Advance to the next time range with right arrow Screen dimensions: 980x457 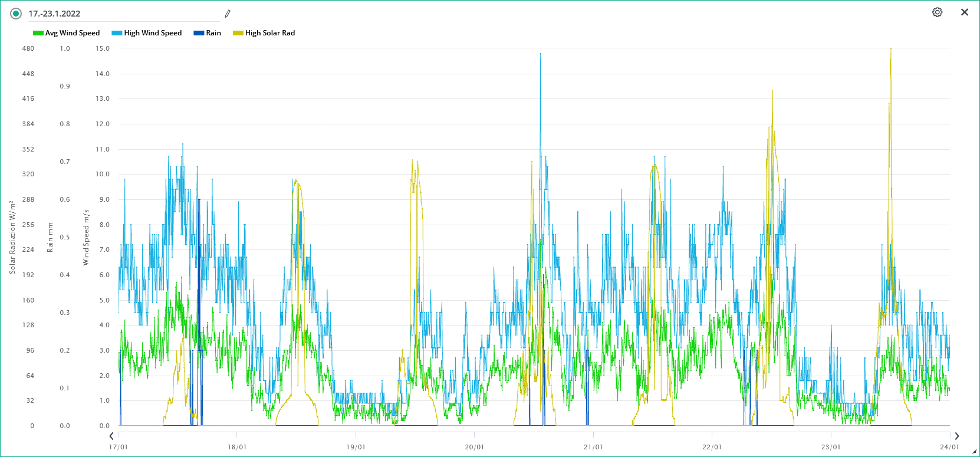click(957, 436)
